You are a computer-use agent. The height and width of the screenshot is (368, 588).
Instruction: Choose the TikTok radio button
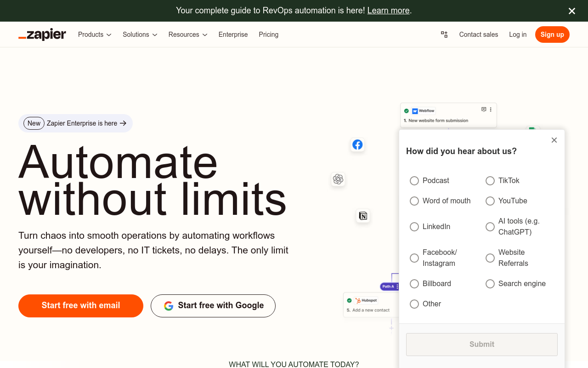[490, 181]
